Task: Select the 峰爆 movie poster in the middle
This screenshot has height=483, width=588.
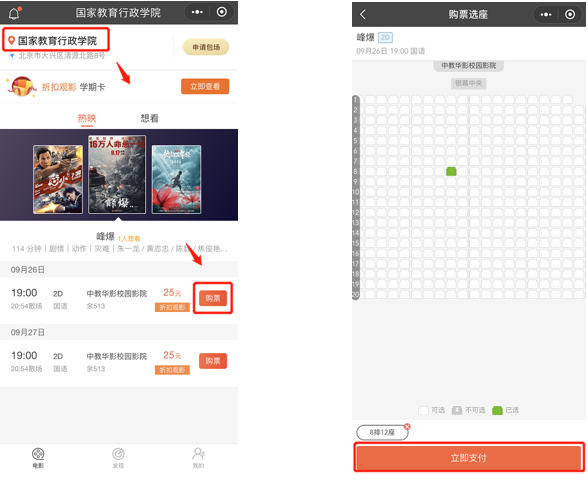Action: [117, 174]
